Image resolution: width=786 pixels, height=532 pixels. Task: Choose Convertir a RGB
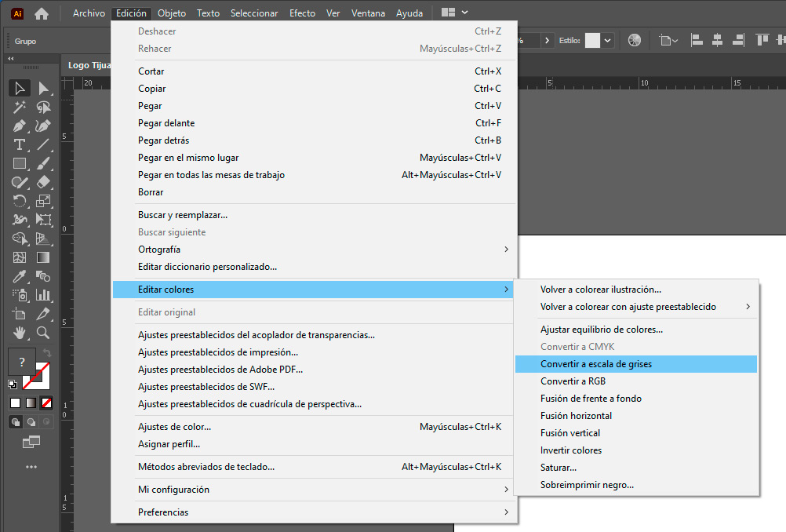(636, 381)
